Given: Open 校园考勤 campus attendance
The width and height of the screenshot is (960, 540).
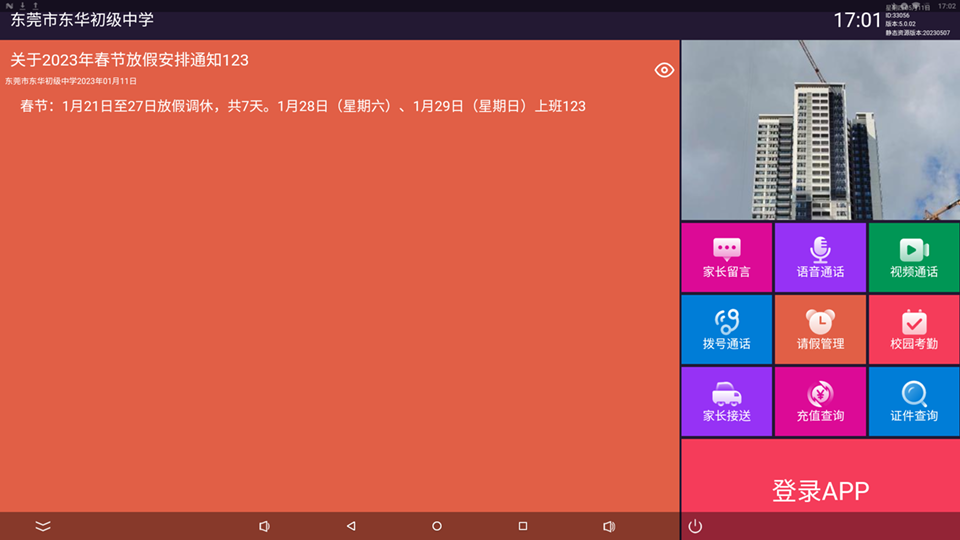Looking at the screenshot, I should coord(914,329).
